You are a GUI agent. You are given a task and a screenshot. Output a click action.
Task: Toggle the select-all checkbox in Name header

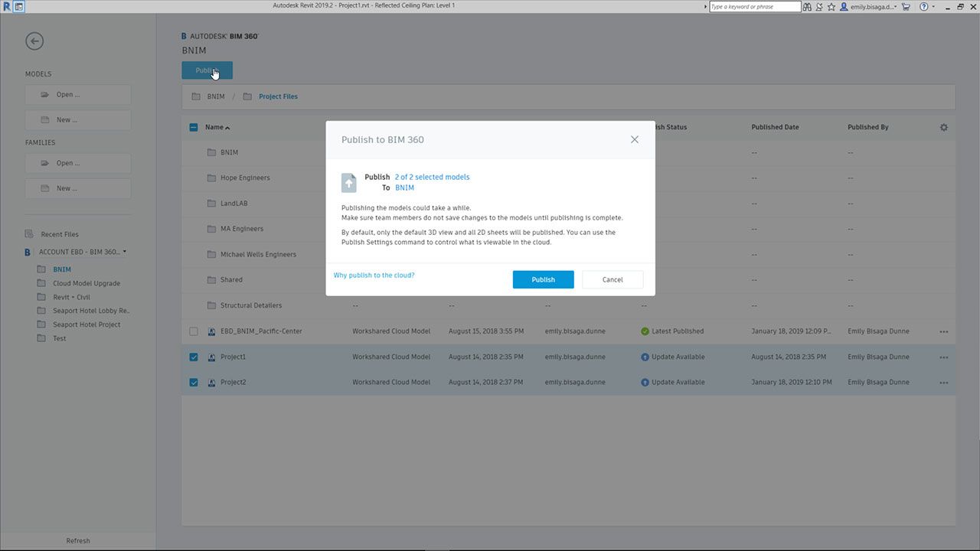tap(194, 127)
